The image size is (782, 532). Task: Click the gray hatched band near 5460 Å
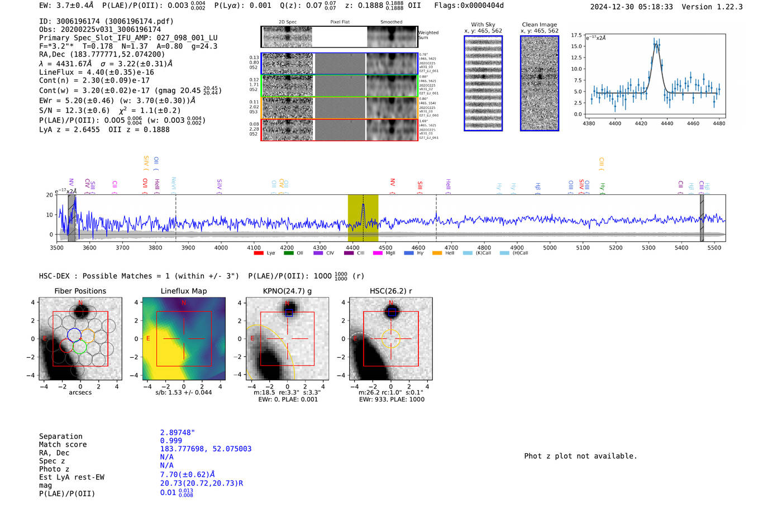pos(702,218)
